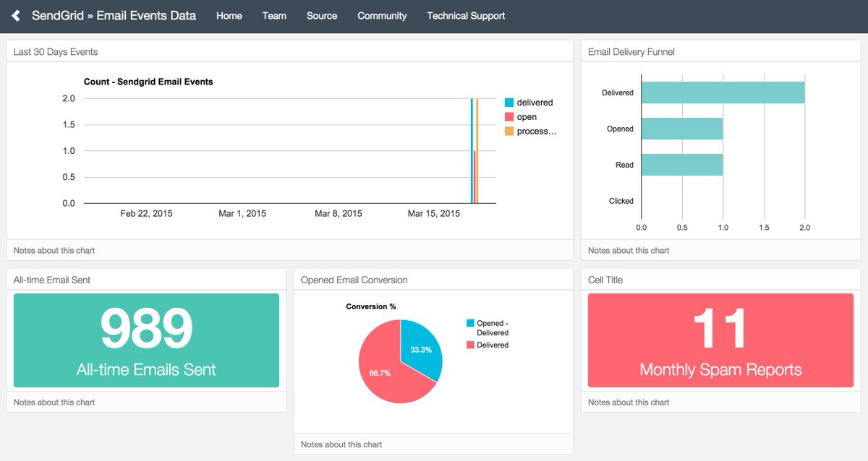Open the Team navigation link
Image resolution: width=868 pixels, height=461 pixels.
(x=274, y=15)
